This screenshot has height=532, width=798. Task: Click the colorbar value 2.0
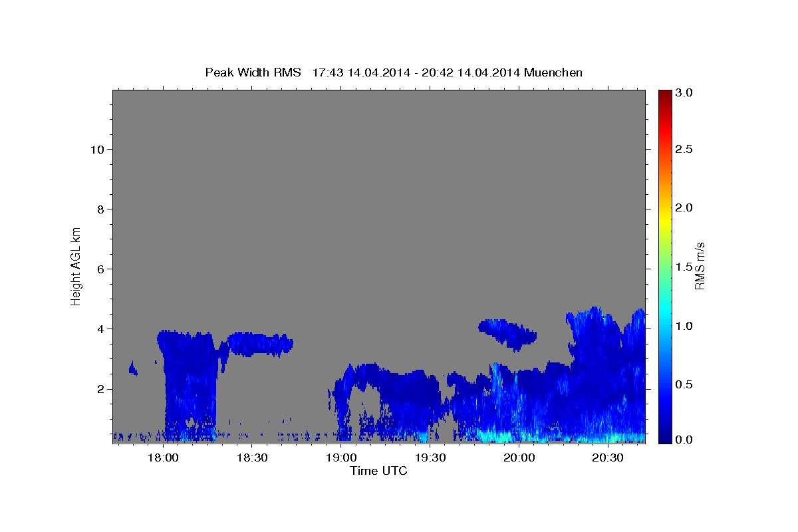tap(684, 208)
